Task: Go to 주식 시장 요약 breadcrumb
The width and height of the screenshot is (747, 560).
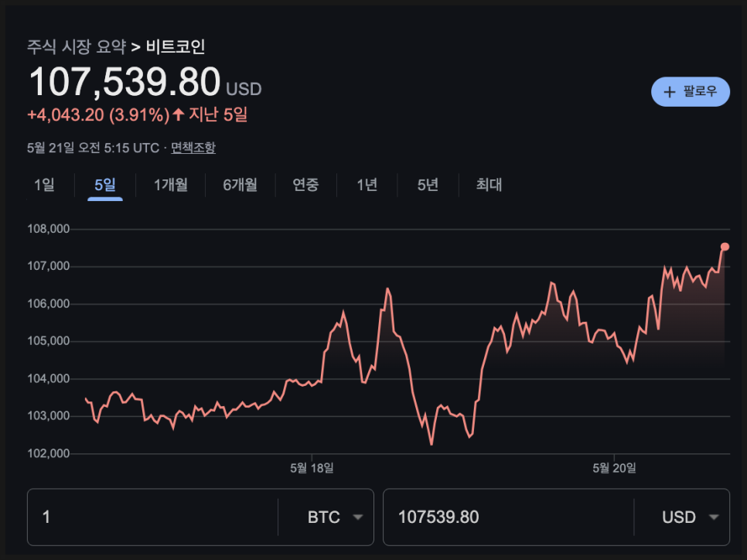Action: click(x=77, y=46)
